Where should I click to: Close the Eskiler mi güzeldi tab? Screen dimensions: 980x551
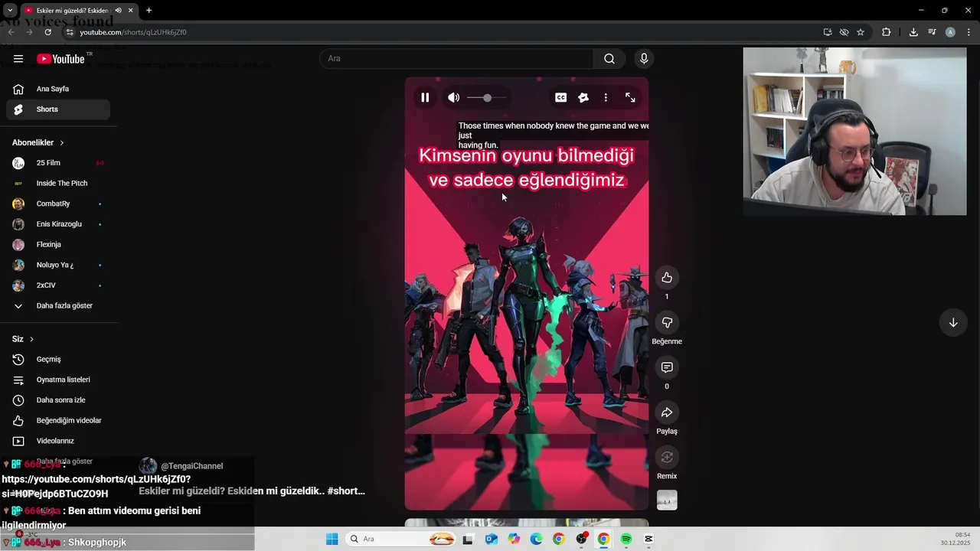click(x=130, y=11)
